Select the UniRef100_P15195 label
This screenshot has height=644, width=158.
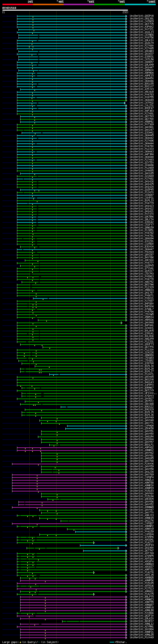click(x=142, y=583)
